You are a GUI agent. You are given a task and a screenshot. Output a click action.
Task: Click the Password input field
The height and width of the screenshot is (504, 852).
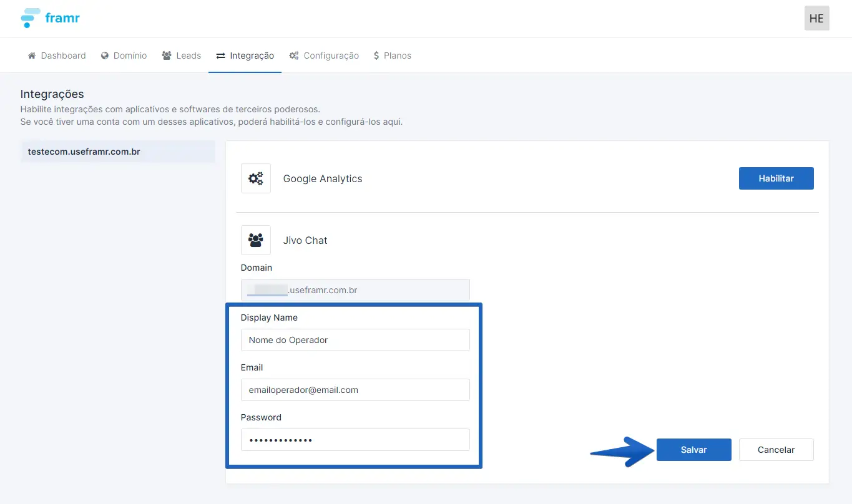pos(355,440)
